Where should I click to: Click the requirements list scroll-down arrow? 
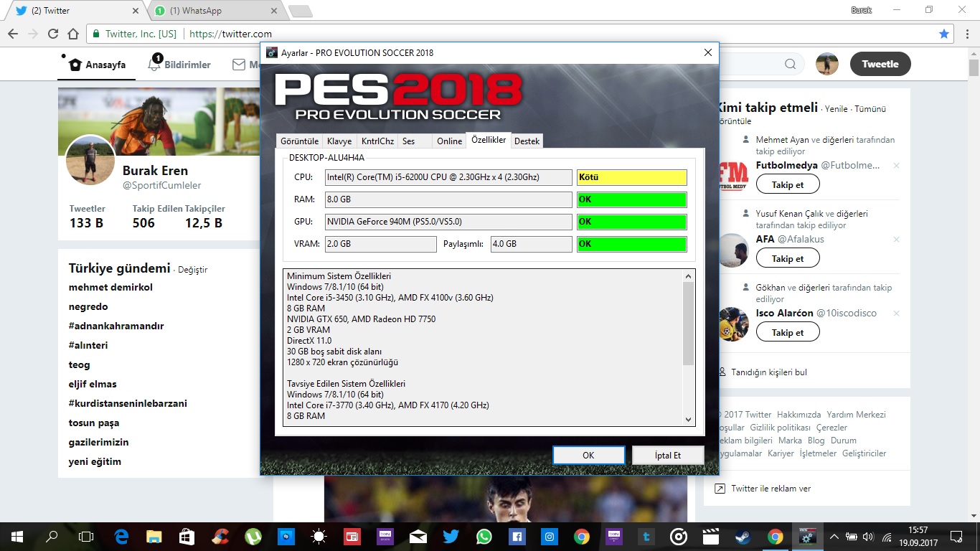pos(689,420)
